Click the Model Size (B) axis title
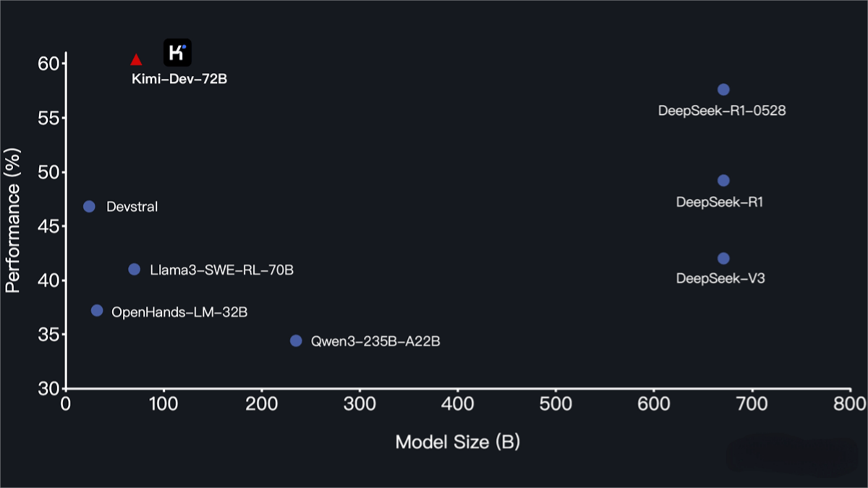The image size is (868, 488). coord(457,442)
